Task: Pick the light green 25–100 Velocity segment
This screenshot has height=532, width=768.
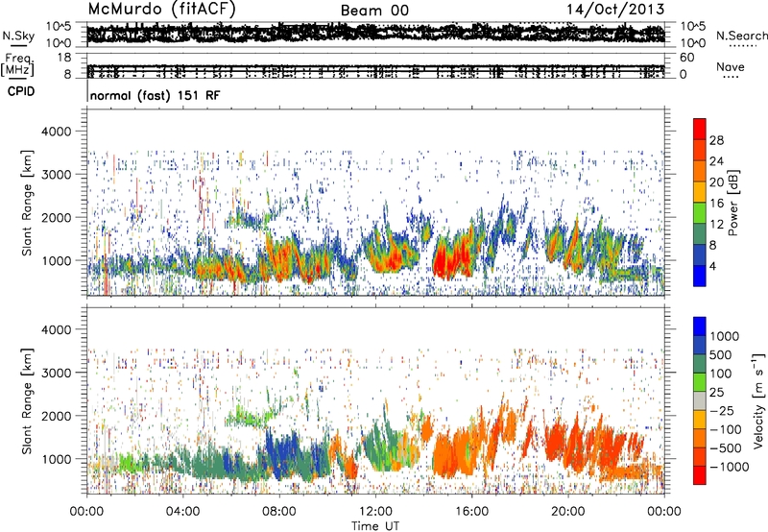Action: (x=700, y=382)
